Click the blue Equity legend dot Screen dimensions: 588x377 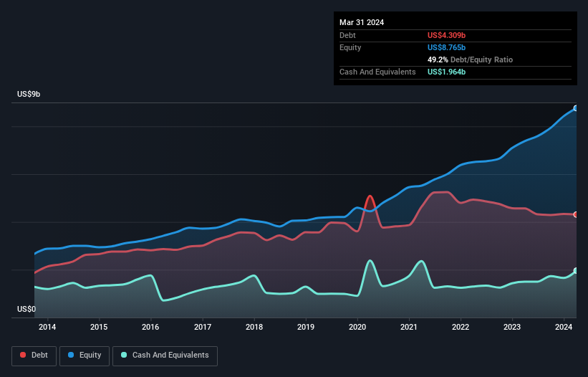tap(71, 355)
